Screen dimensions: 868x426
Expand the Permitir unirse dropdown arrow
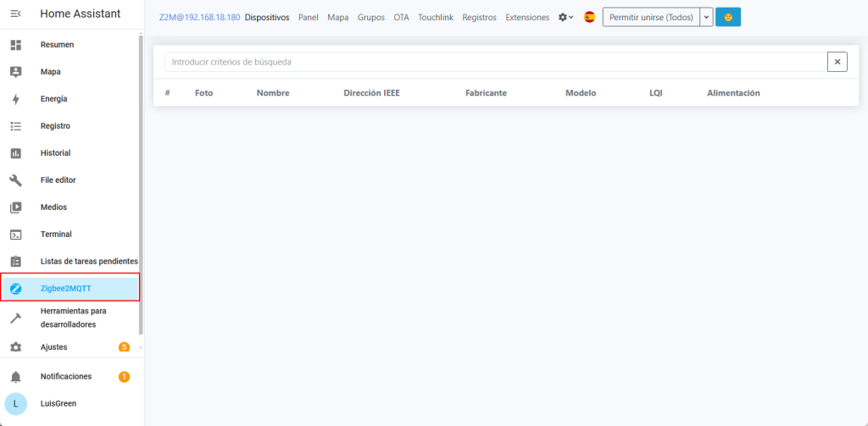click(x=706, y=17)
